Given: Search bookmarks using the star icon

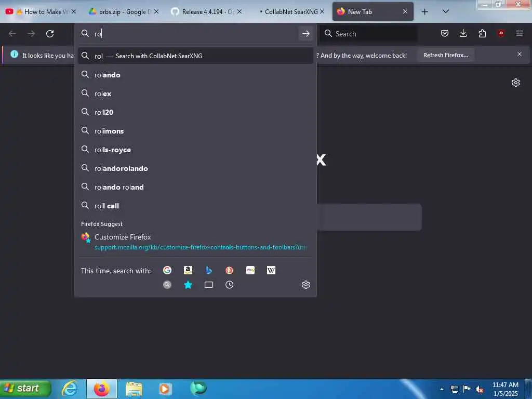Looking at the screenshot, I should [188, 285].
